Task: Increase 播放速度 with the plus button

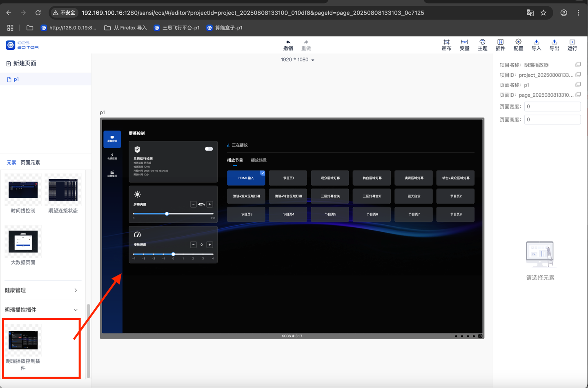Action: point(209,244)
